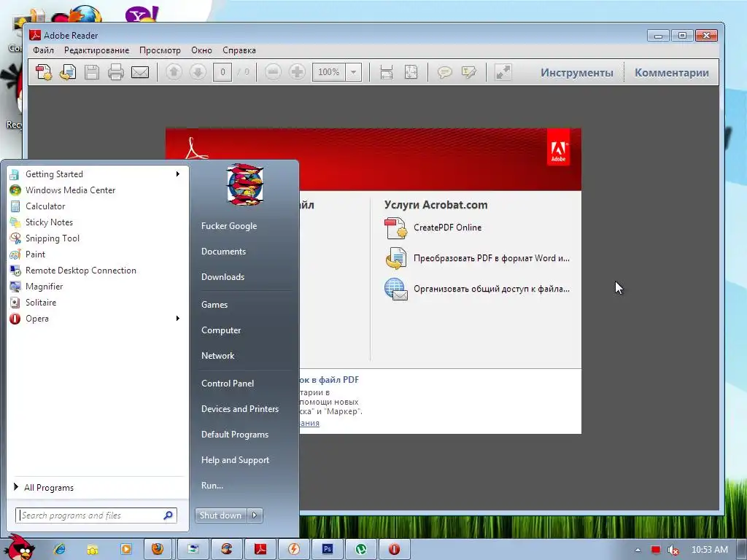Viewport: 747px width, 560px height.
Task: Open the Shut down options arrow
Action: point(255,516)
